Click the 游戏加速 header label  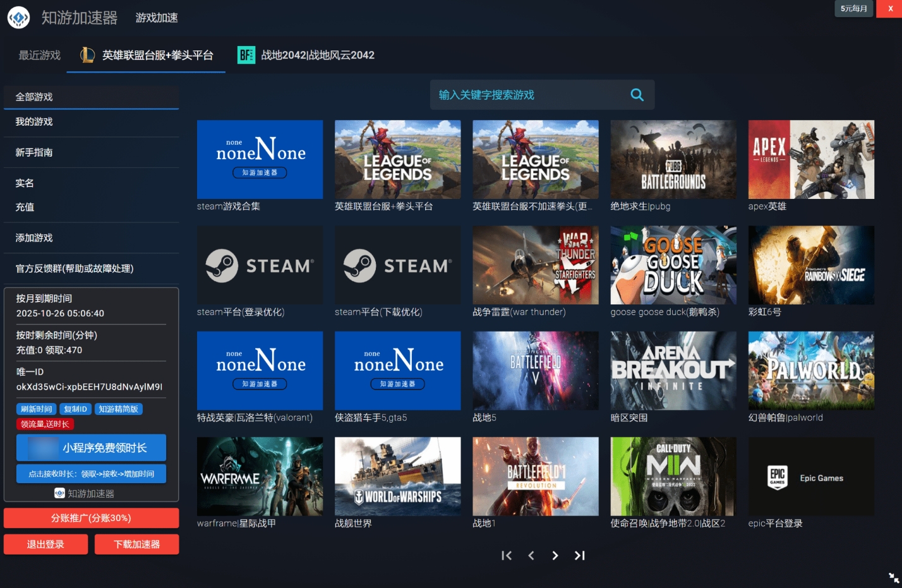[x=157, y=18]
